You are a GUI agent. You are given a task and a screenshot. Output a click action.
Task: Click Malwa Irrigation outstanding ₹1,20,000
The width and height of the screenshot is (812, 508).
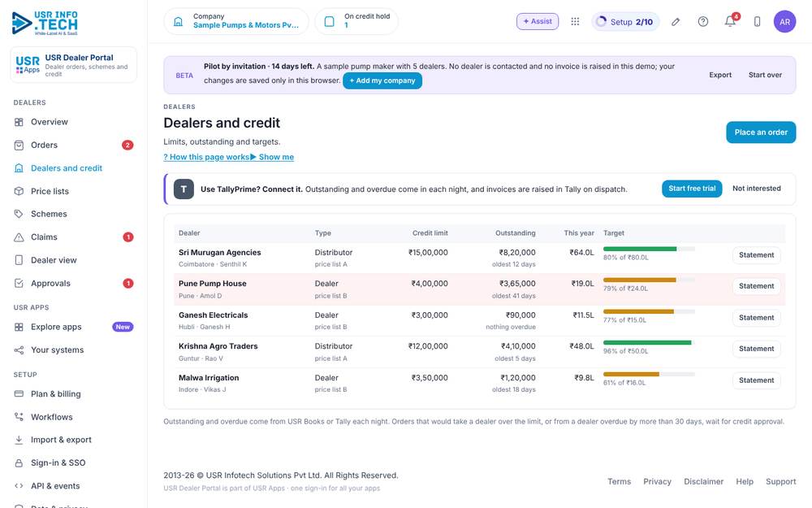point(518,378)
